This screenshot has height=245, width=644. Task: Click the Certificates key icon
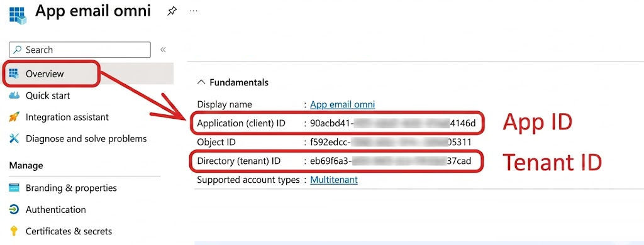click(x=14, y=231)
